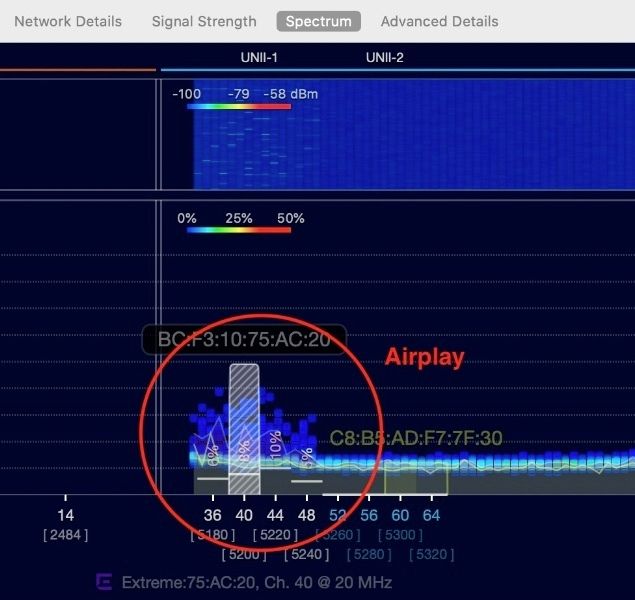Click the 10% utilization label on channel 44
Screen dimensions: 635x600
[275, 445]
